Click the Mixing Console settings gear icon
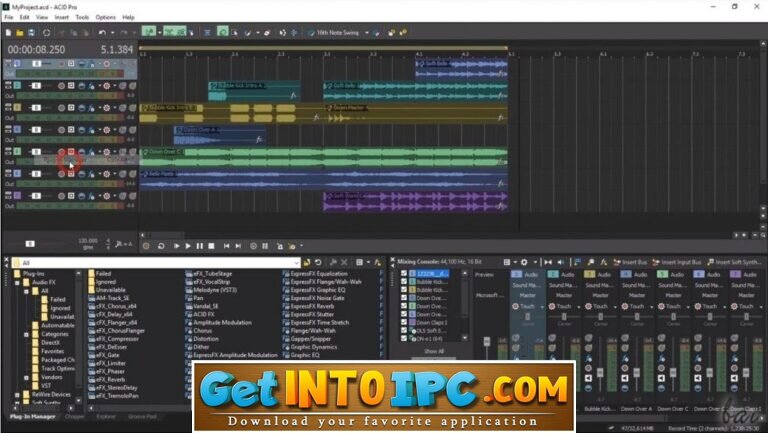 point(524,263)
